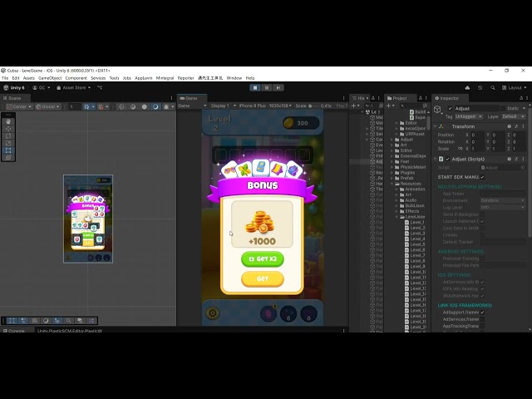Image resolution: width=532 pixels, height=399 pixels.
Task: Open the Inspector panel three-dot menu
Action: coord(527,98)
